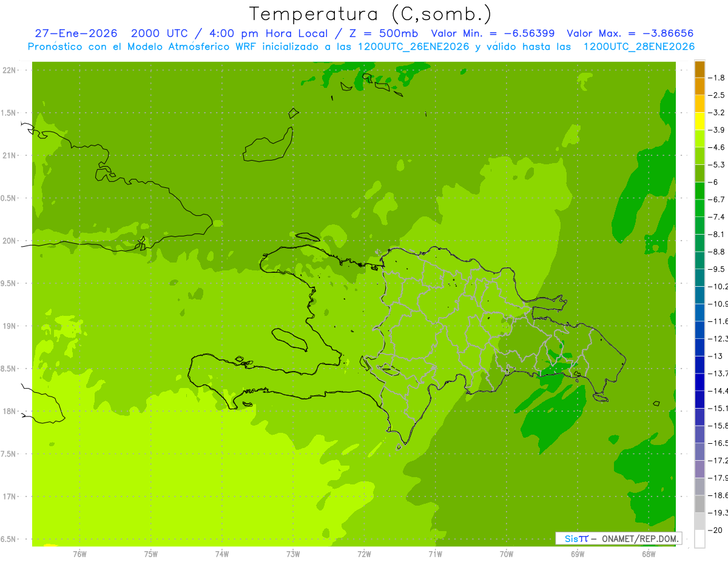
Task: Pick the orange swatch between -1.8 and -2.5
Action: tap(699, 87)
